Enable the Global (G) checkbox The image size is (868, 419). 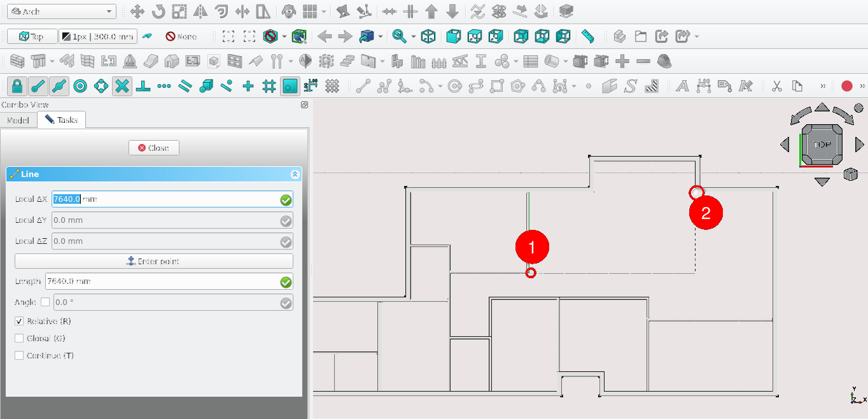point(19,338)
